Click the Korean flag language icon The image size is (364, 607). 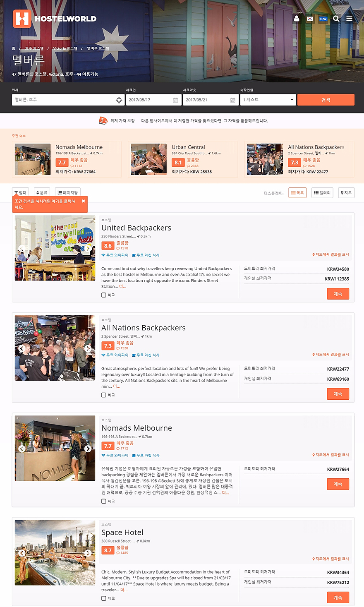click(310, 19)
